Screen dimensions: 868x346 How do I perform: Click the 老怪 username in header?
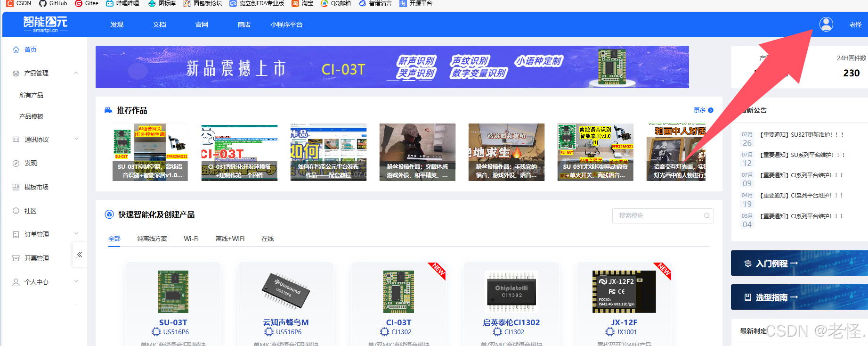pos(855,25)
